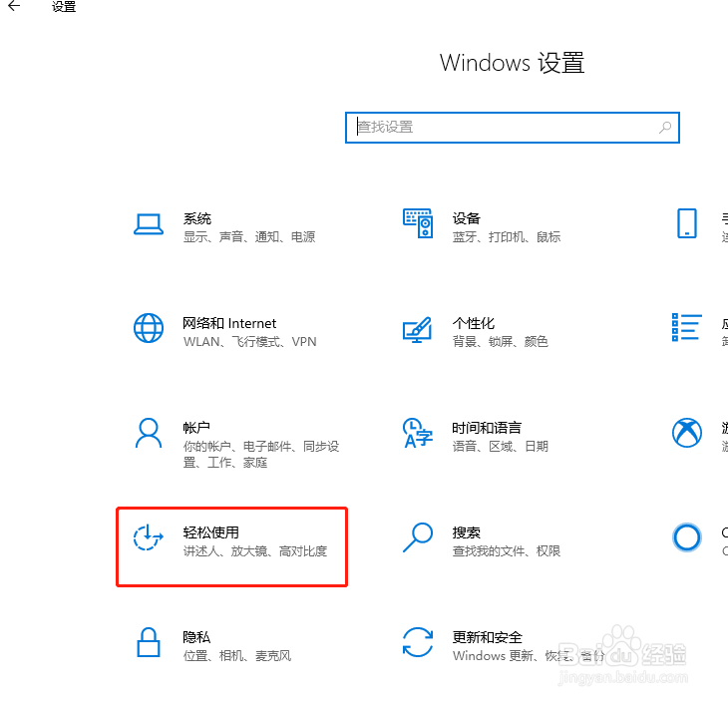Click the 更新和安全 refresh arrows icon
This screenshot has width=728, height=703.
pyautogui.click(x=418, y=642)
